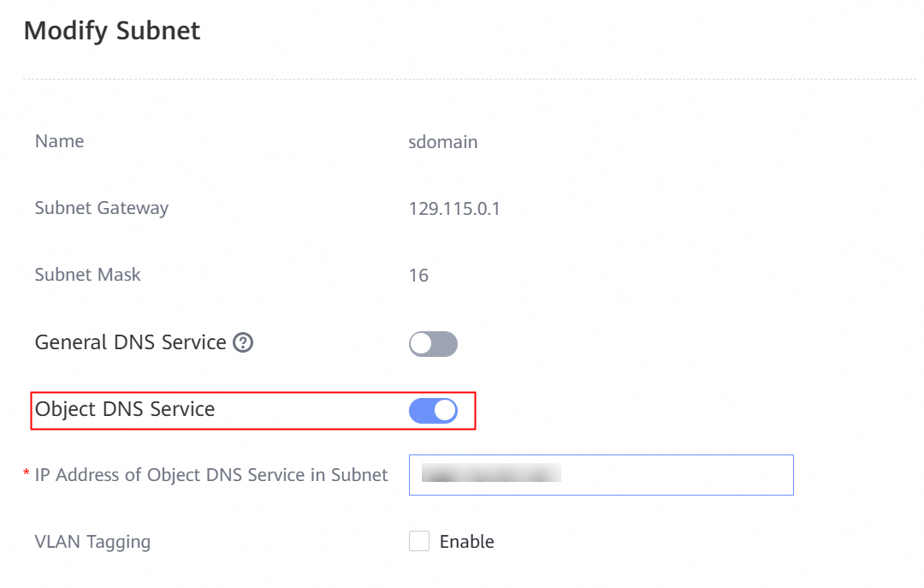Click the Enable label beside VLAN checkbox
The width and height of the screenshot is (924, 588).
pos(467,542)
